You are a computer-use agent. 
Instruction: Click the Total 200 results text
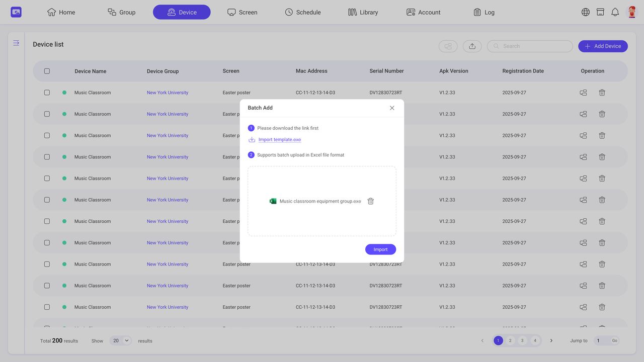tap(59, 340)
